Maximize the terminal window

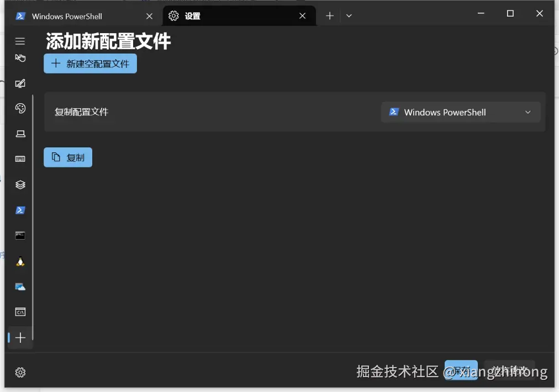[x=510, y=14]
